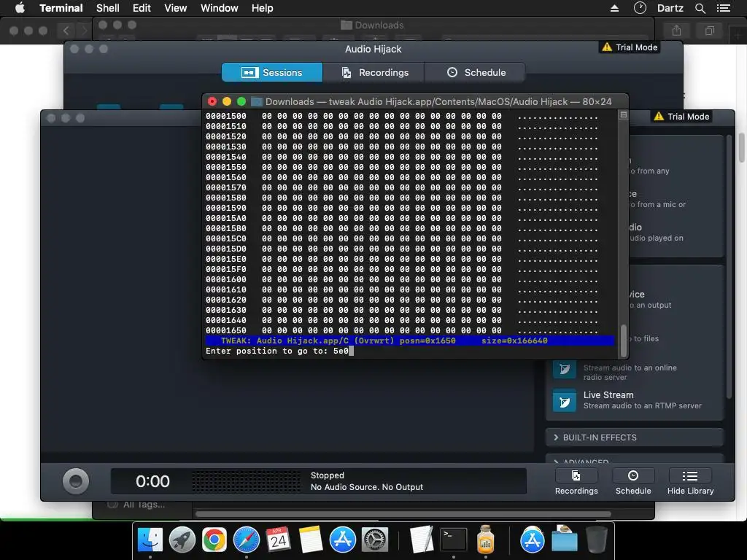Open Schedule button in session bottom bar
The width and height of the screenshot is (747, 560).
[633, 481]
